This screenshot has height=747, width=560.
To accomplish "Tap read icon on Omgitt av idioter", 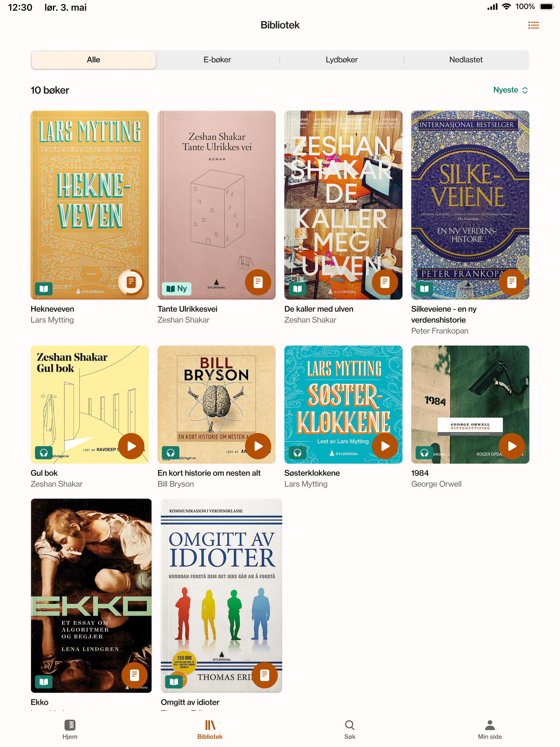I will pyautogui.click(x=265, y=675).
